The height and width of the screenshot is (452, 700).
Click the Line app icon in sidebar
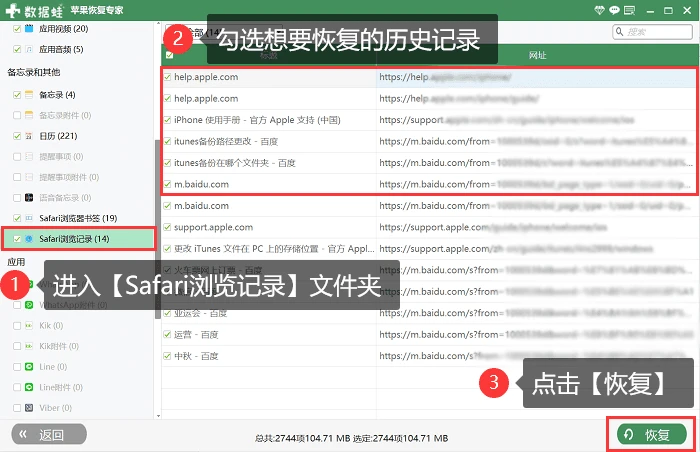click(29, 367)
